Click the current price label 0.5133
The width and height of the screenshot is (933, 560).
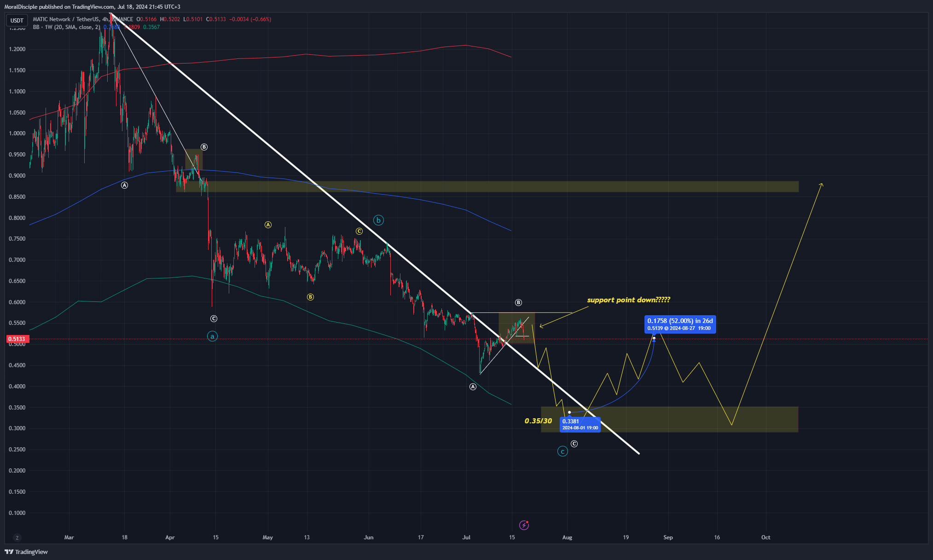tap(17, 339)
